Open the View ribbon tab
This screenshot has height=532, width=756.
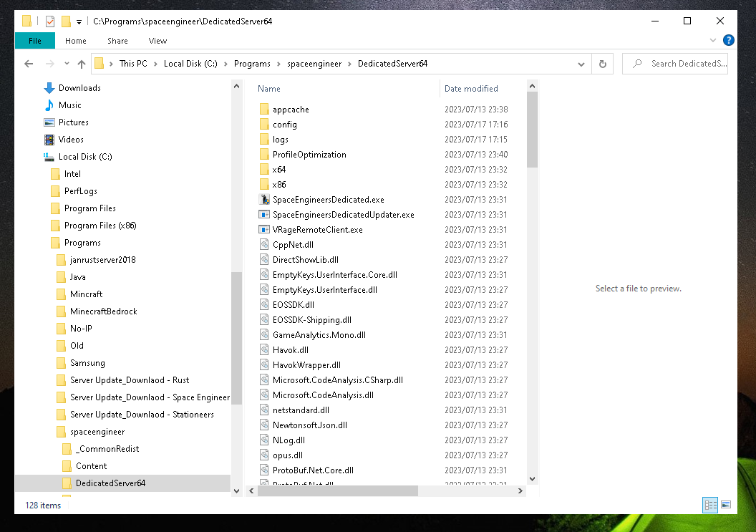[157, 41]
